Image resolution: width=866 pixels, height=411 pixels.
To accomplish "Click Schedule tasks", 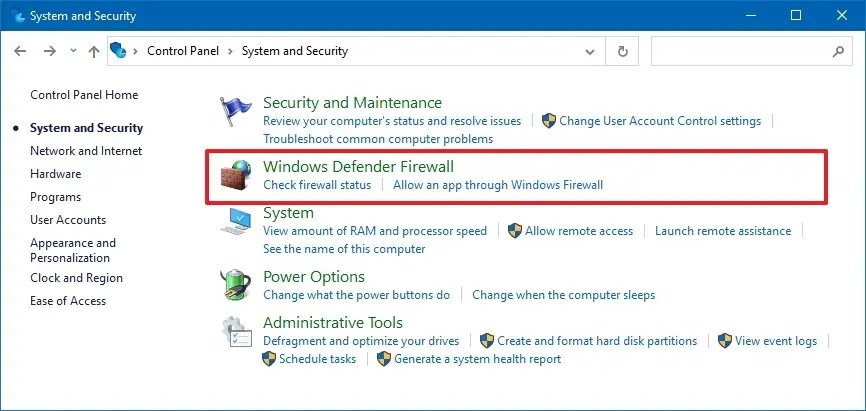I will (318, 359).
